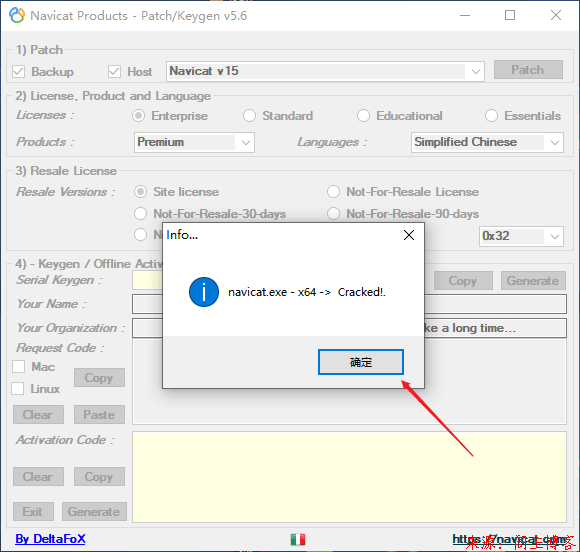580x552 pixels.
Task: Click the Navicat app icon in the title bar
Action: click(x=17, y=16)
